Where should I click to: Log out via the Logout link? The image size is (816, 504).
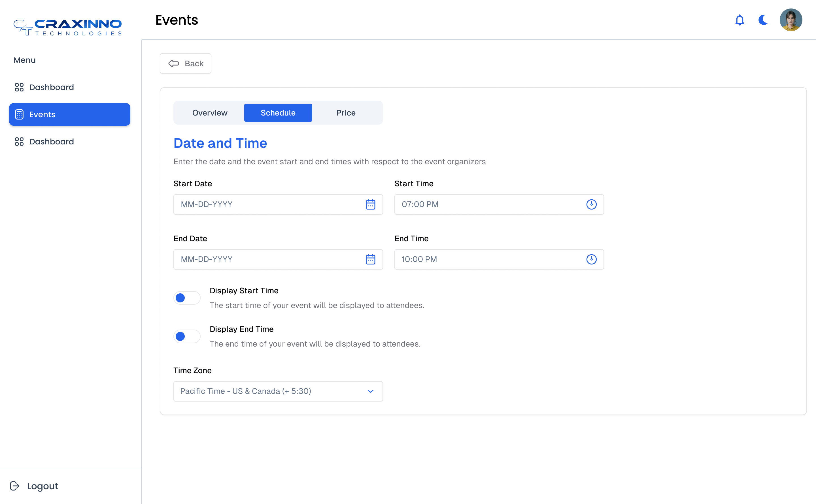(x=34, y=486)
